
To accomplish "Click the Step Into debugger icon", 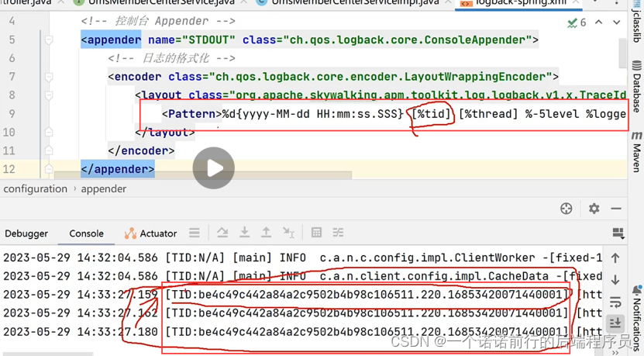I will coord(244,232).
